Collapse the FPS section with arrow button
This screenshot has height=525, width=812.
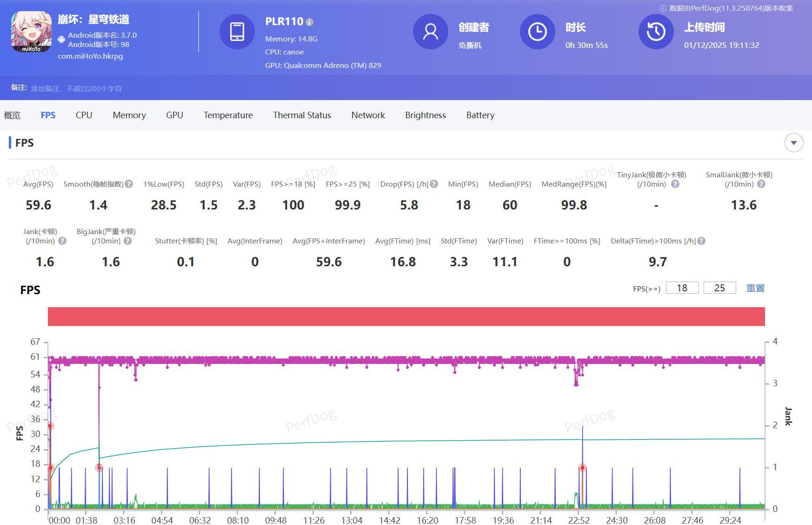[x=793, y=142]
